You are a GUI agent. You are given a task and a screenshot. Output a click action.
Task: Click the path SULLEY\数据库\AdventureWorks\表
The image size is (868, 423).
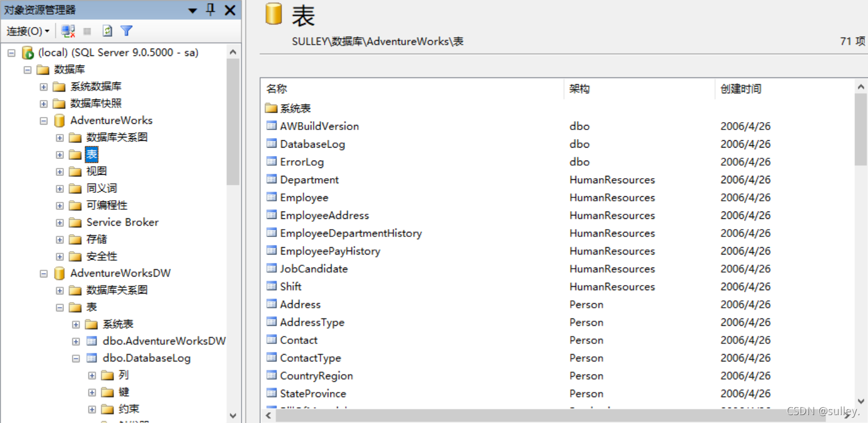click(x=377, y=41)
